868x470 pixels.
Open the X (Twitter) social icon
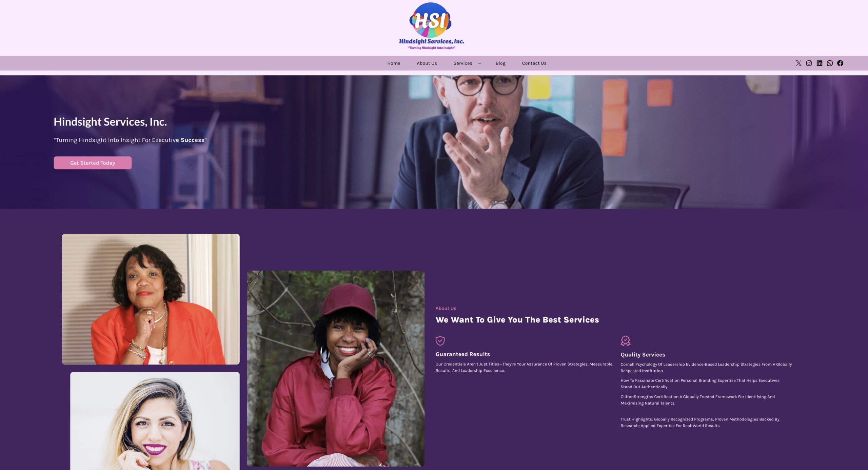798,63
